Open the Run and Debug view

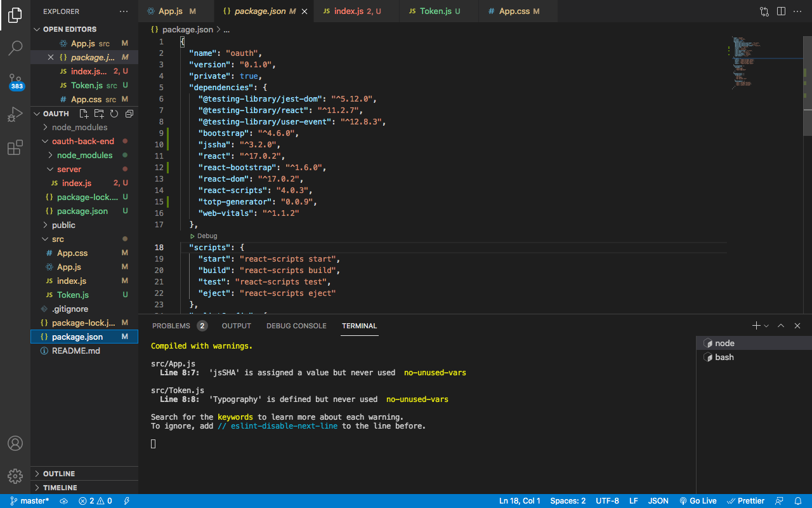15,115
